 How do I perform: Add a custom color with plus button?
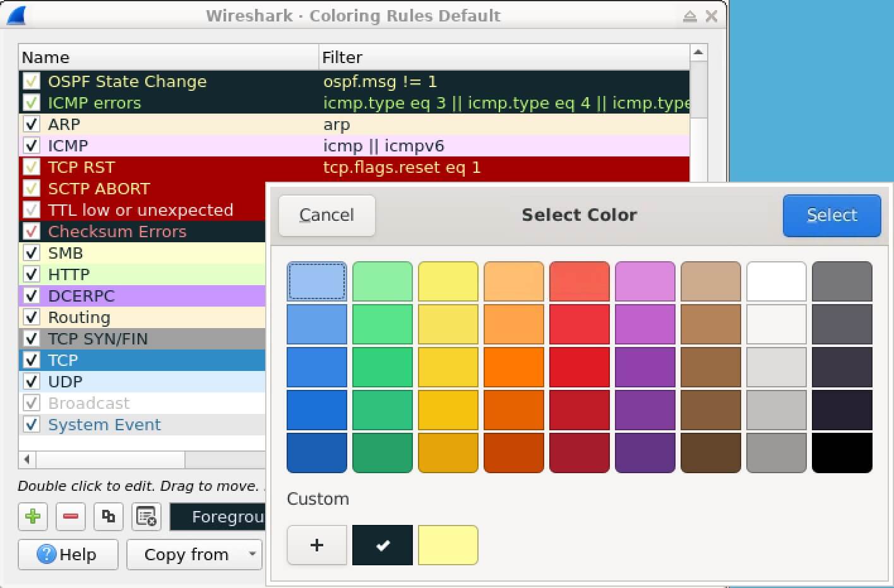point(317,545)
